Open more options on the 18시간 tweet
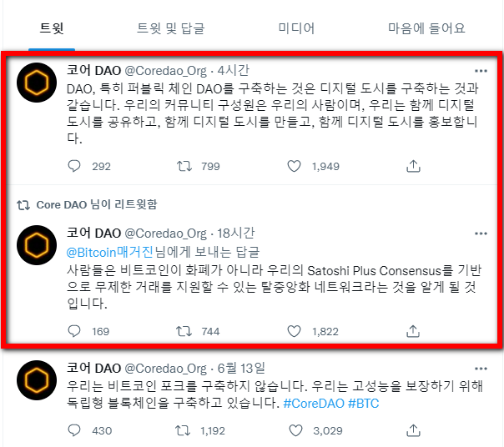The height and width of the screenshot is (447, 504). pos(481,234)
